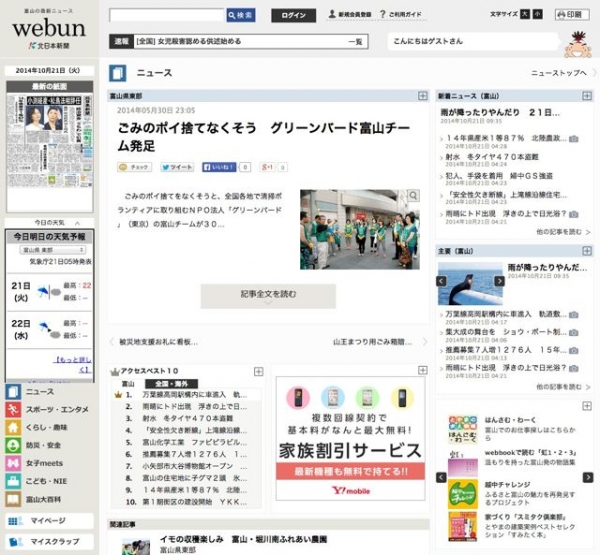Click the Y!mobile 家族割引サービス ad banner
This screenshot has height=555, width=600.
tap(350, 438)
